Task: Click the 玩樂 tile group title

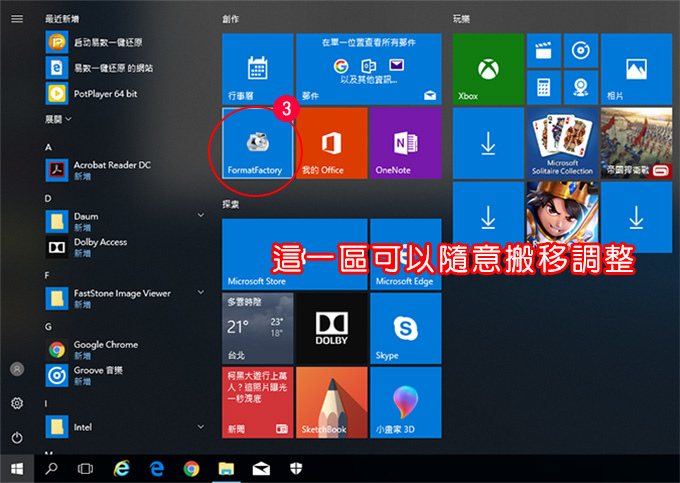Action: (461, 19)
